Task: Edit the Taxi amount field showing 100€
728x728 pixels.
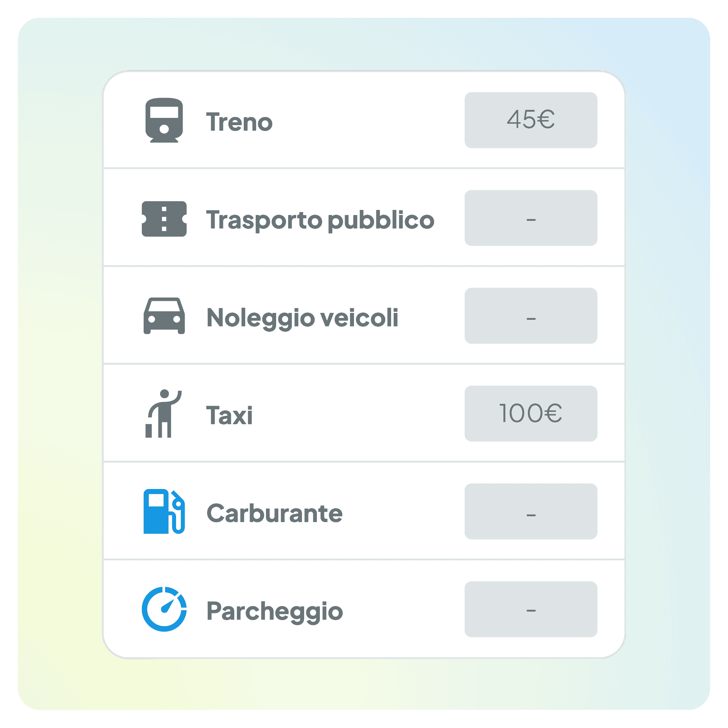Action: 531,414
